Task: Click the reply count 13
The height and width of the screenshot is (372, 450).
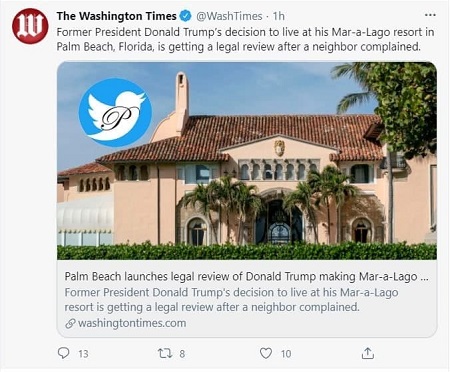Action: 83,354
